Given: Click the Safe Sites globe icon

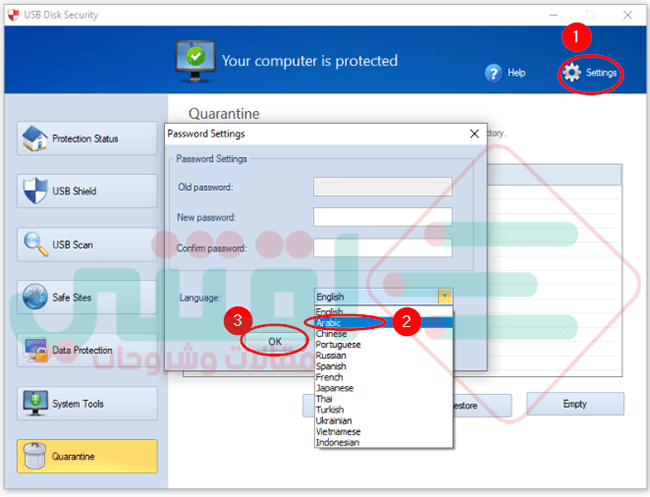Looking at the screenshot, I should [35, 297].
